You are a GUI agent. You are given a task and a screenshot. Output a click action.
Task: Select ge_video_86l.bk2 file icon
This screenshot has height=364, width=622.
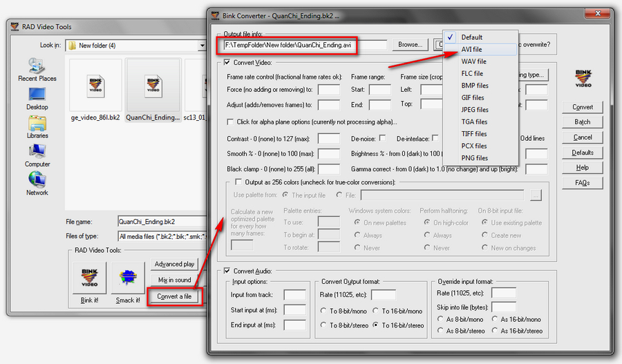click(x=95, y=86)
